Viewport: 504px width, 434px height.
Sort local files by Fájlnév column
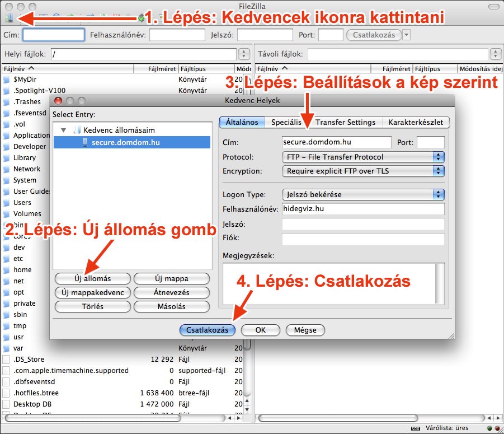(68, 69)
